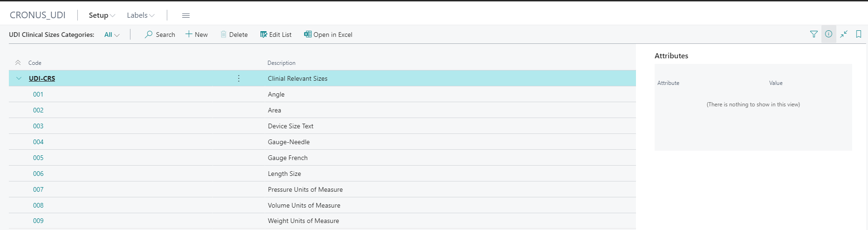Collapse all rows using header chevron
The height and width of the screenshot is (230, 868).
pyautogui.click(x=18, y=63)
